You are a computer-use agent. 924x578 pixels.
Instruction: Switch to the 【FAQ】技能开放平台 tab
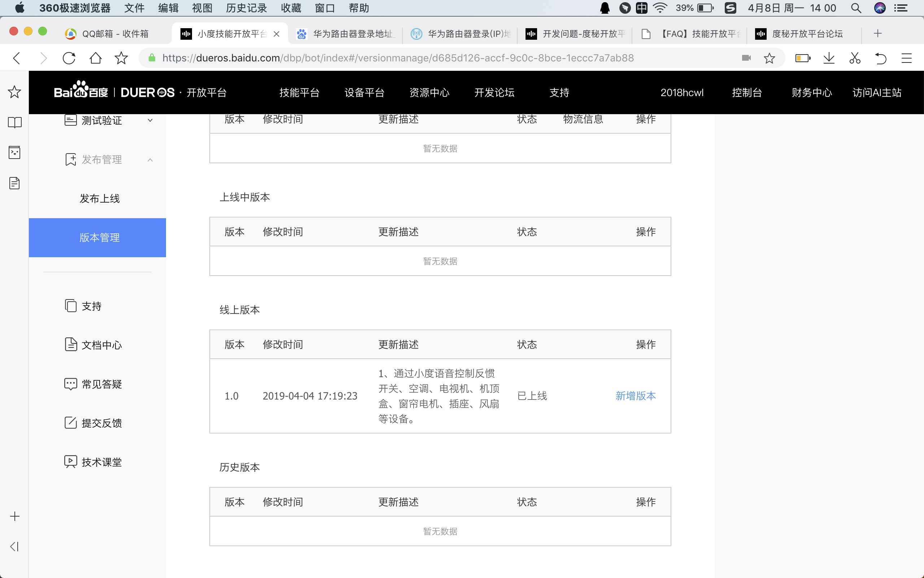click(690, 34)
